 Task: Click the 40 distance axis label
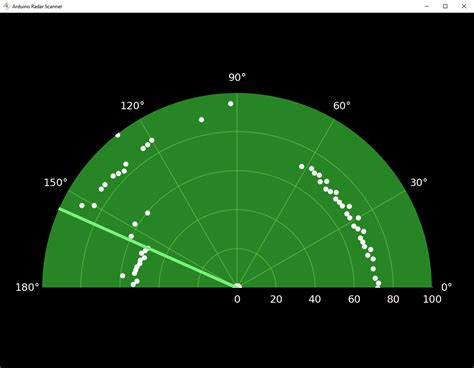click(x=315, y=299)
